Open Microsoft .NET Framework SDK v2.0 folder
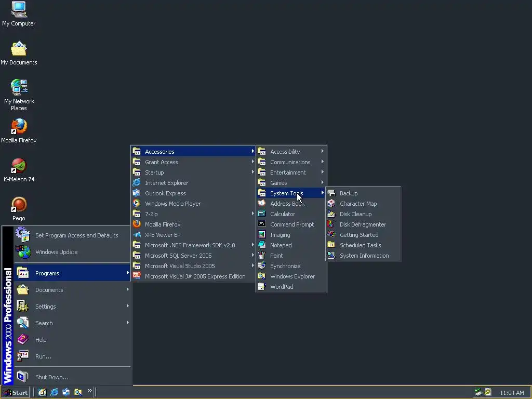The height and width of the screenshot is (399, 532). (x=193, y=245)
